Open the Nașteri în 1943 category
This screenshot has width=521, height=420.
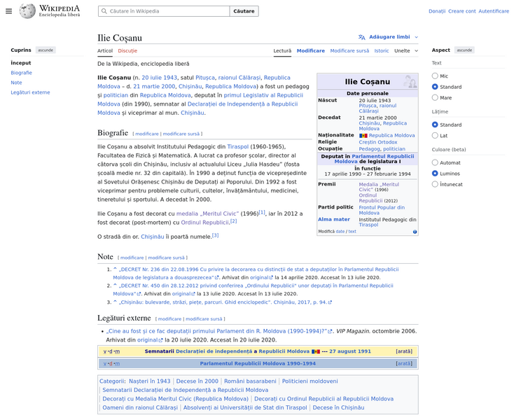[x=150, y=381]
